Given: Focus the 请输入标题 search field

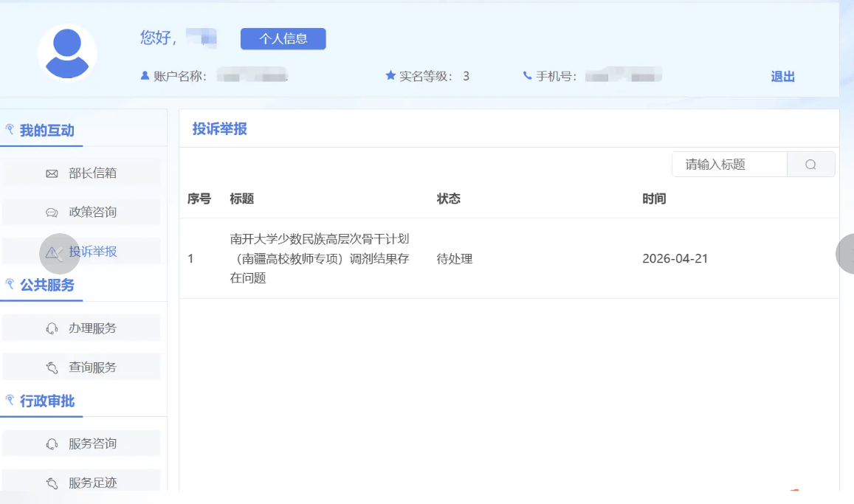Looking at the screenshot, I should coord(729,165).
